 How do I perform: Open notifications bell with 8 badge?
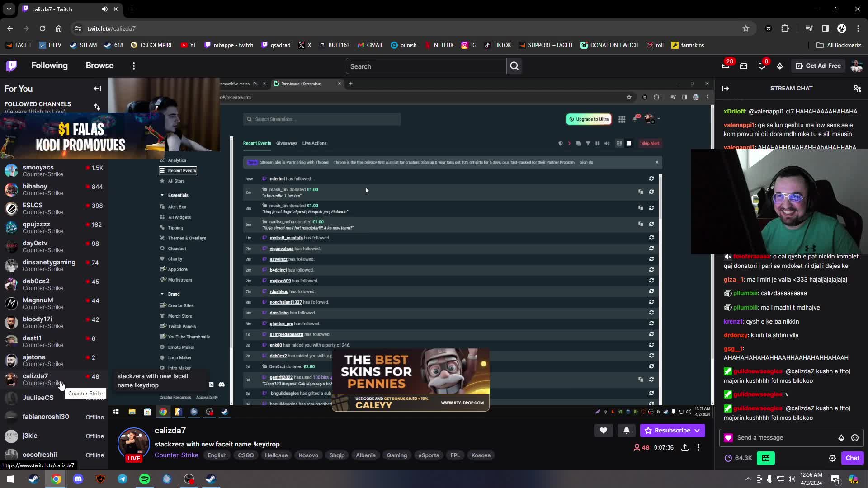click(x=762, y=66)
